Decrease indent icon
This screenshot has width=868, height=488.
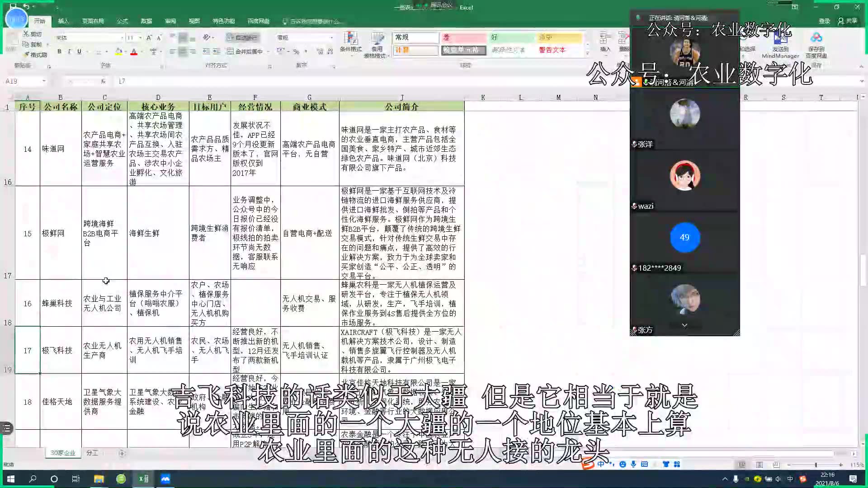206,52
